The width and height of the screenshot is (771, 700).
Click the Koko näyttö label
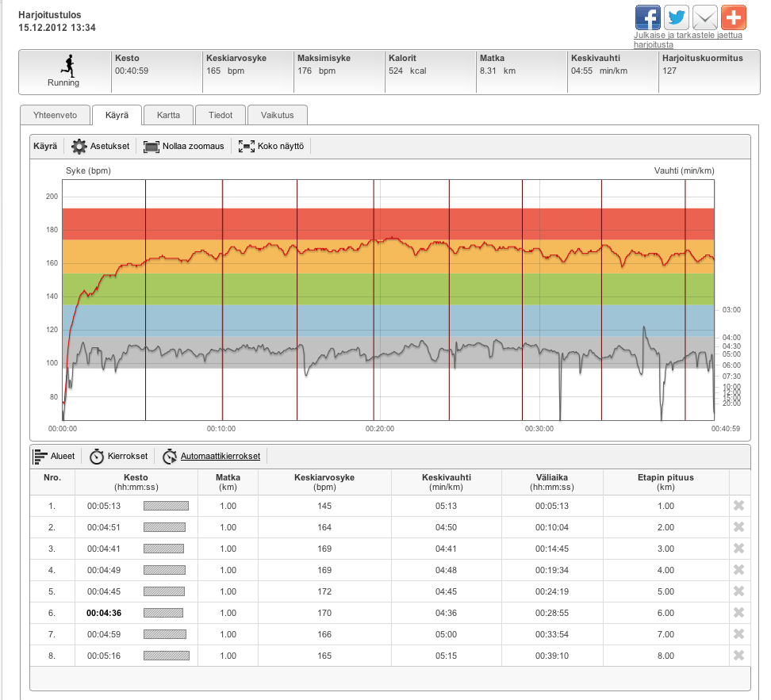click(281, 146)
